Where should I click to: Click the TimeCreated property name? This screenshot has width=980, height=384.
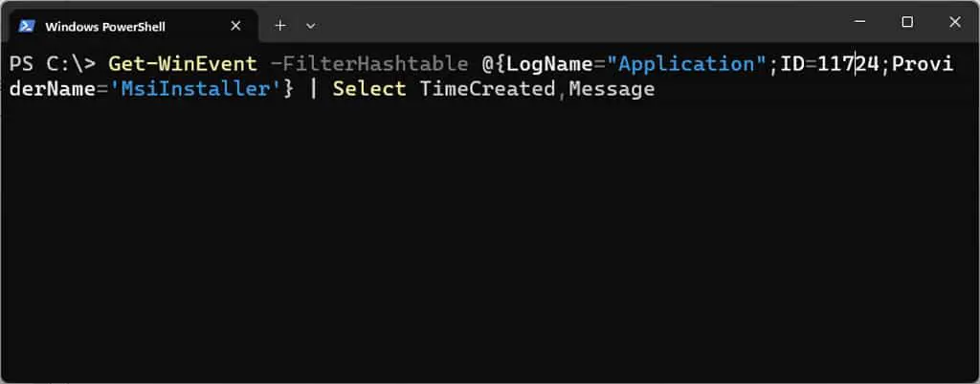(x=487, y=89)
